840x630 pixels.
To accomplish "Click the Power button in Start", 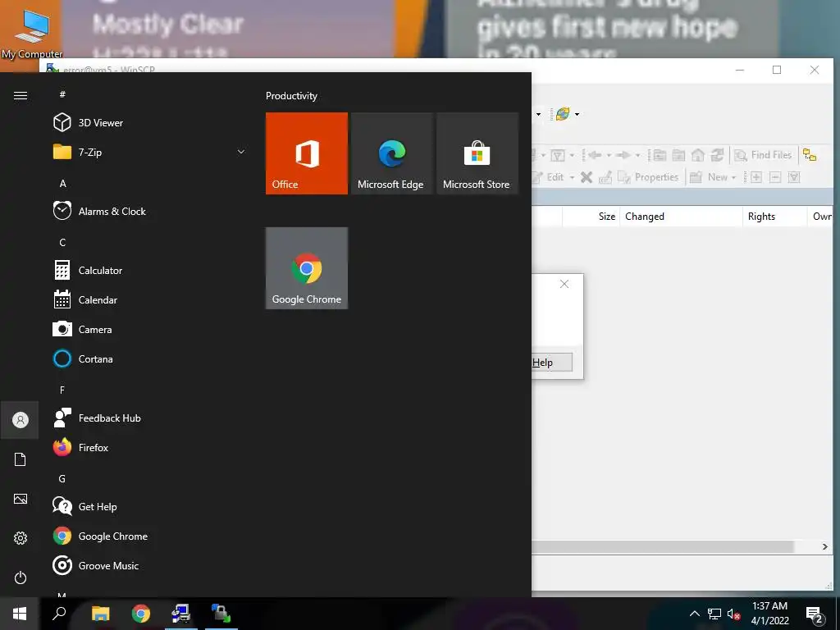I will pos(21,577).
